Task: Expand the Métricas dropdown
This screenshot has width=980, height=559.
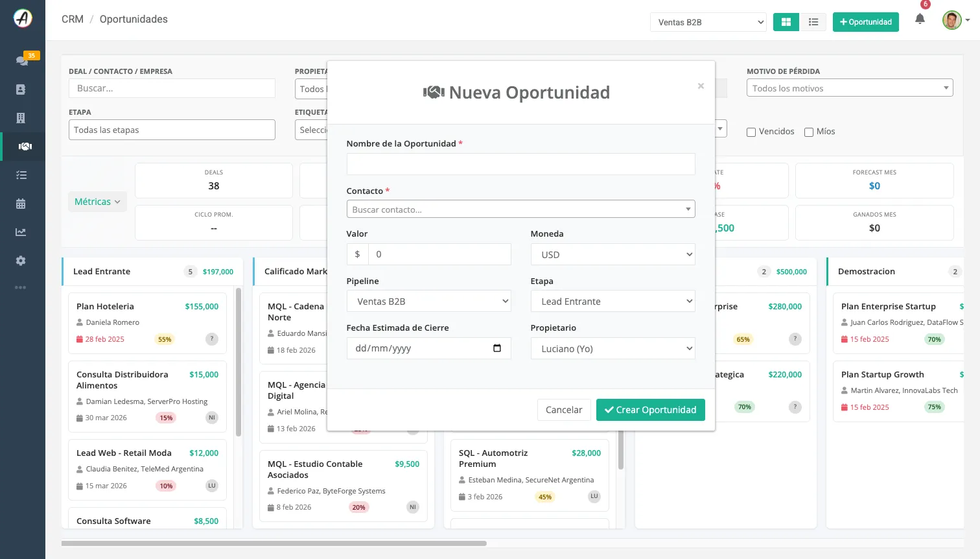Action: [x=97, y=202]
